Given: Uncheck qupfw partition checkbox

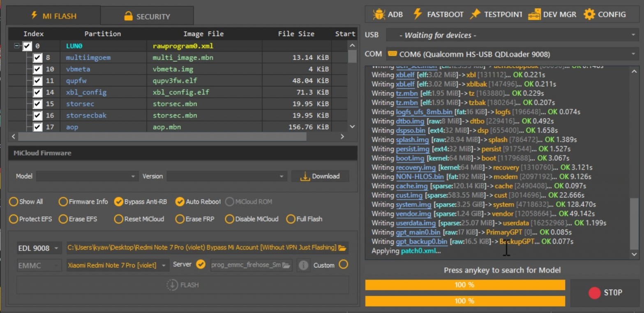Looking at the screenshot, I should click(x=37, y=81).
